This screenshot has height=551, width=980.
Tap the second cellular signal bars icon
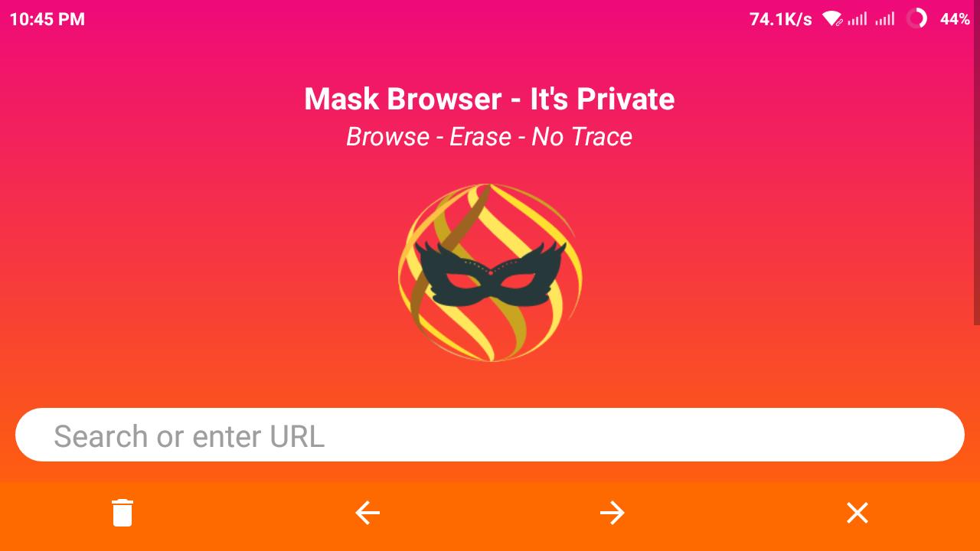[x=885, y=19]
